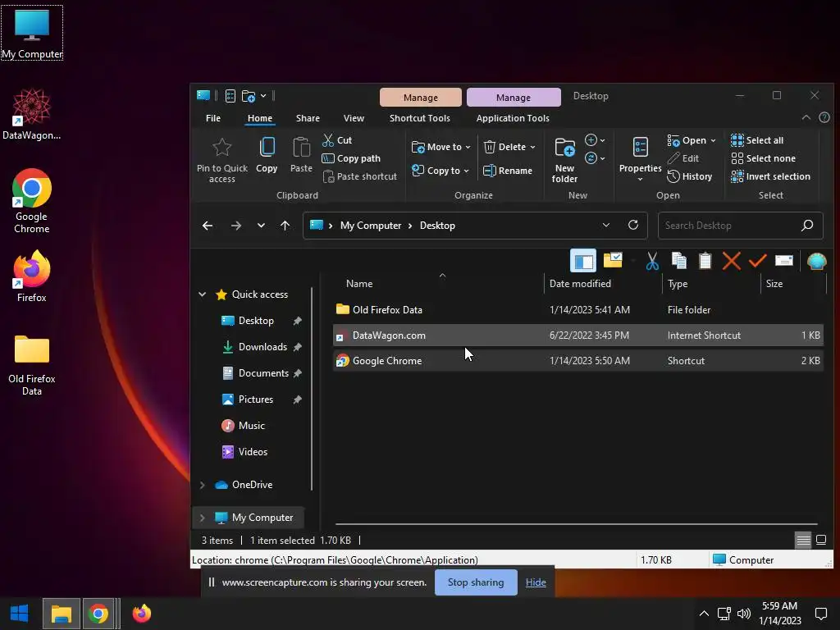Screen dimensions: 840x630
Task: Click the Edit button in Open group
Action: tap(683, 158)
